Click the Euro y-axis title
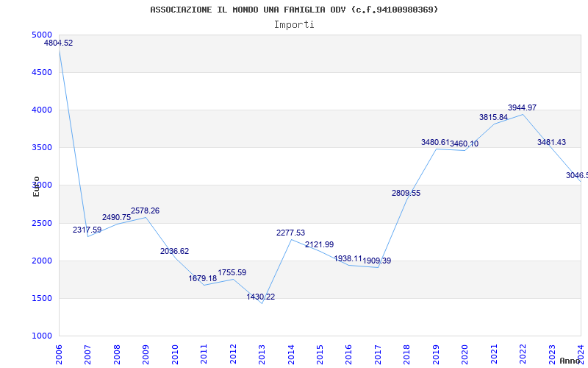588x368 pixels. (36, 187)
